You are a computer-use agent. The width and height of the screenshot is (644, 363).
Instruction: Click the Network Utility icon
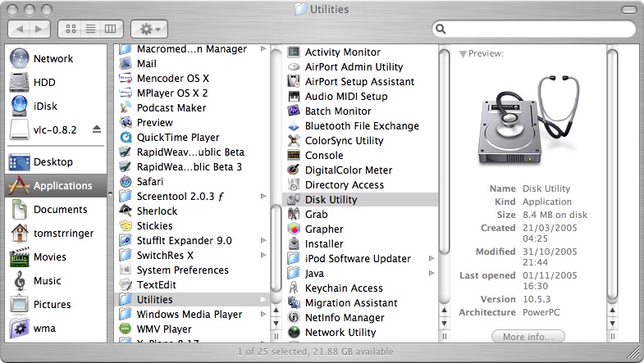click(294, 333)
